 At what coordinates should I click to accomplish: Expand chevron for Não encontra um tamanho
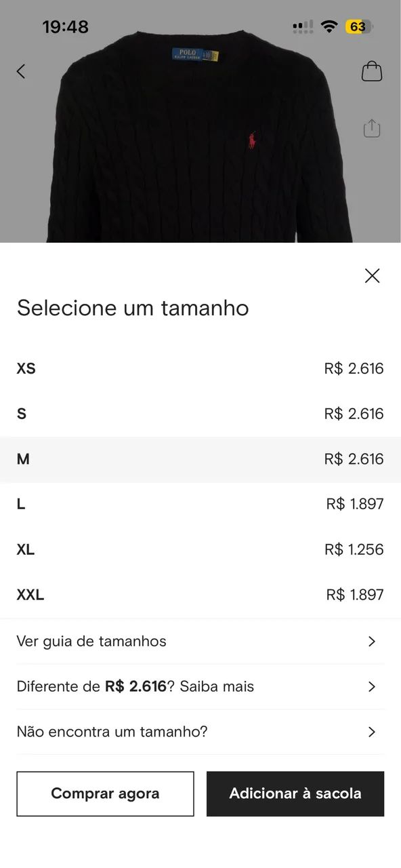pyautogui.click(x=371, y=732)
